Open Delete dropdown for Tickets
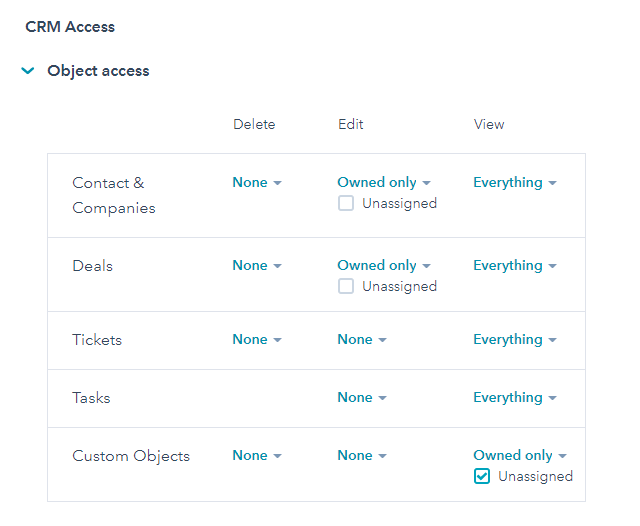 click(x=257, y=340)
